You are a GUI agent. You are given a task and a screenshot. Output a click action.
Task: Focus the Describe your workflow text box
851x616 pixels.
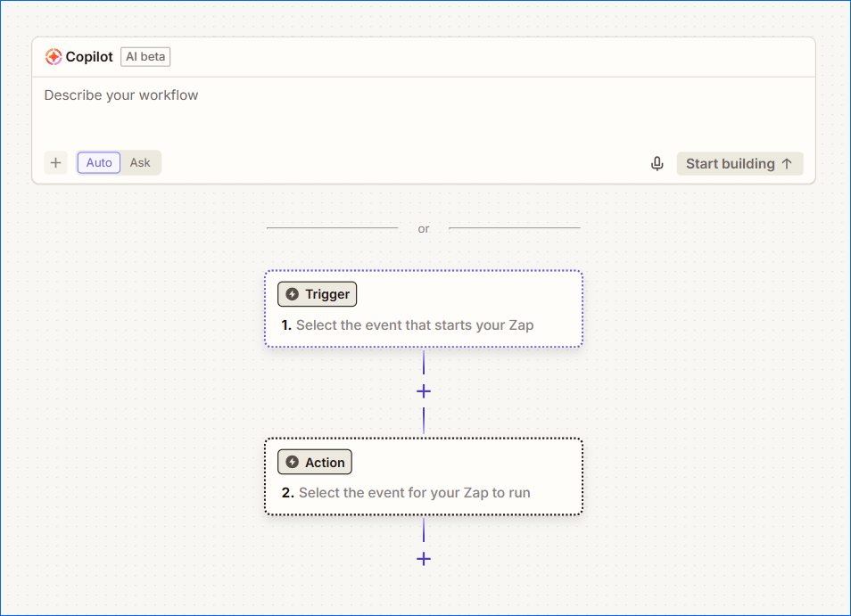[423, 111]
